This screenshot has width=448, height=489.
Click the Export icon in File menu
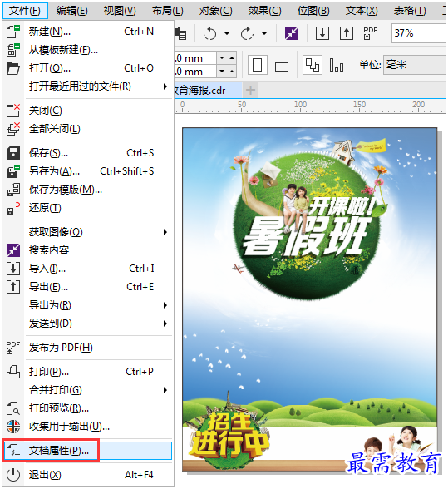(13, 287)
